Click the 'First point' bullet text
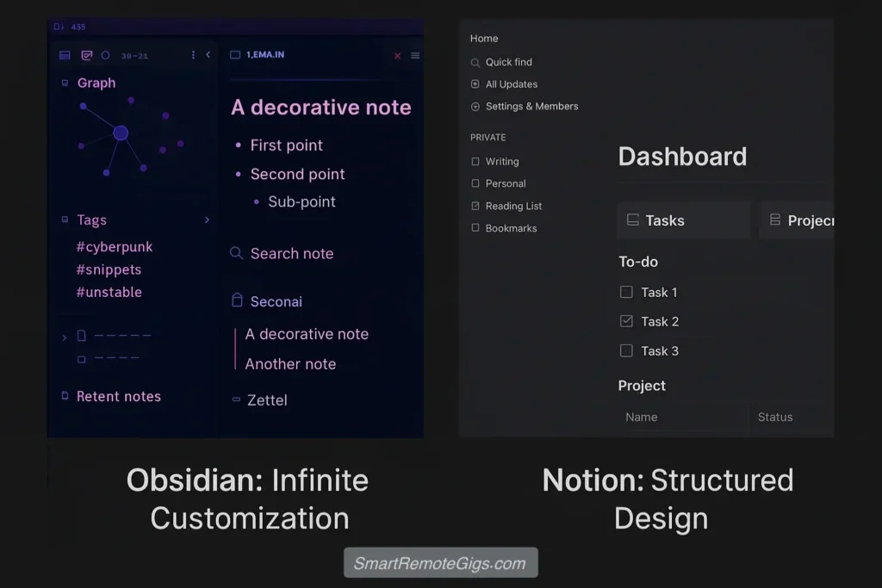 pos(286,145)
